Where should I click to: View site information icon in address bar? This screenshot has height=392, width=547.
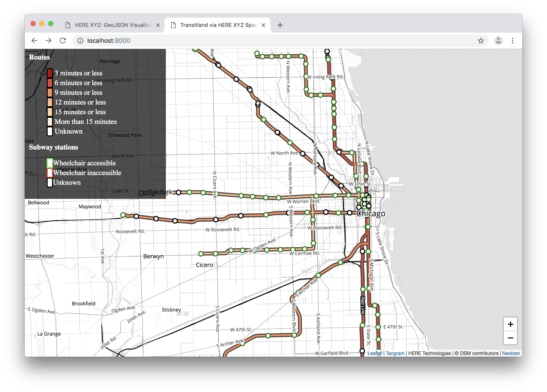(x=80, y=41)
